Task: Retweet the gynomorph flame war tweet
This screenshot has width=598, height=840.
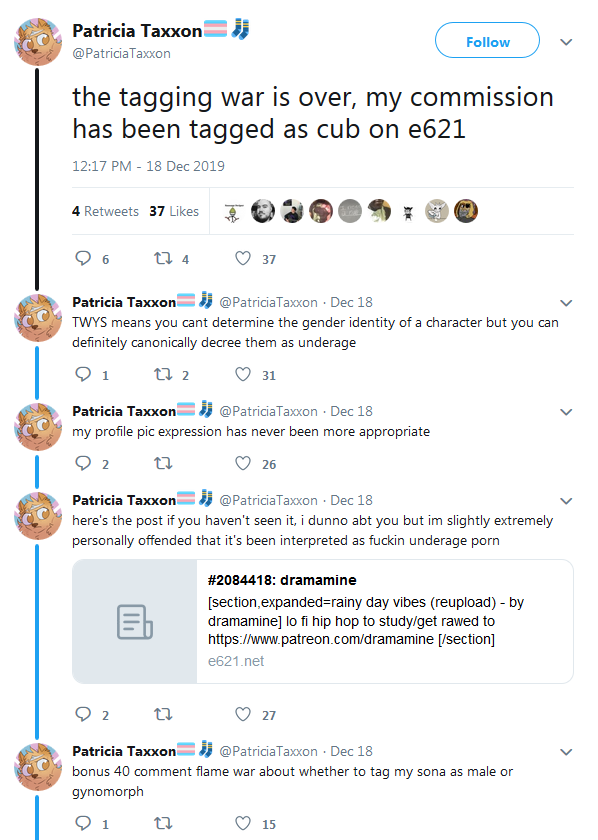Action: pos(163,823)
